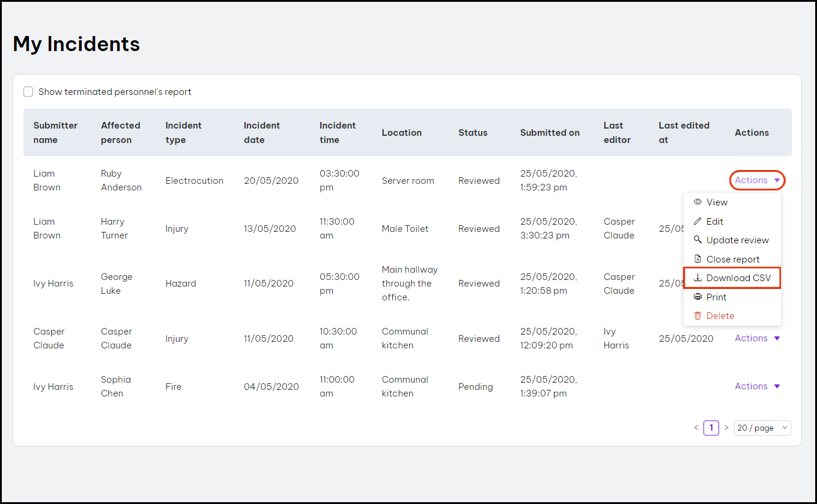817x504 pixels.
Task: Click the download icon beside Download CSV
Action: click(x=697, y=278)
